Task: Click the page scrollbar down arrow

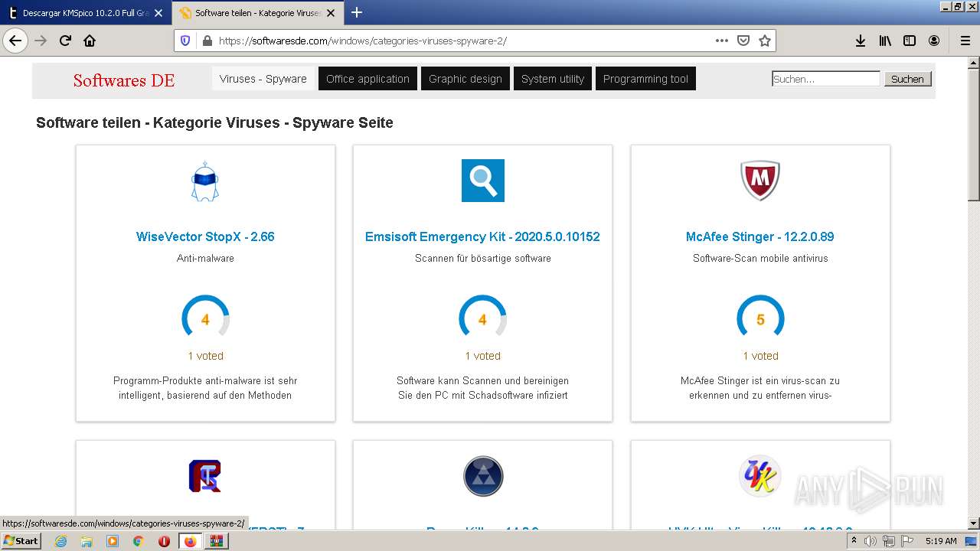Action: point(974,523)
